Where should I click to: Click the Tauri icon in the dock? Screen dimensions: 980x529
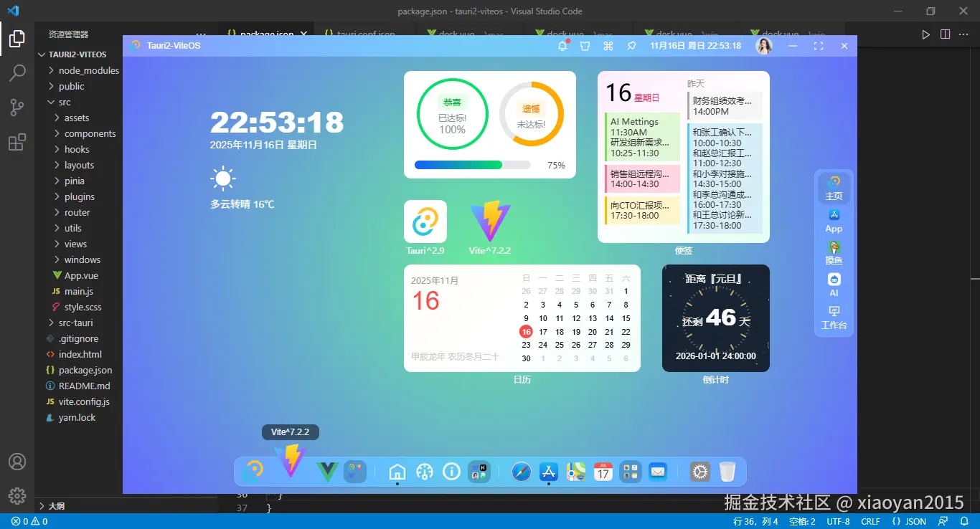(x=253, y=471)
